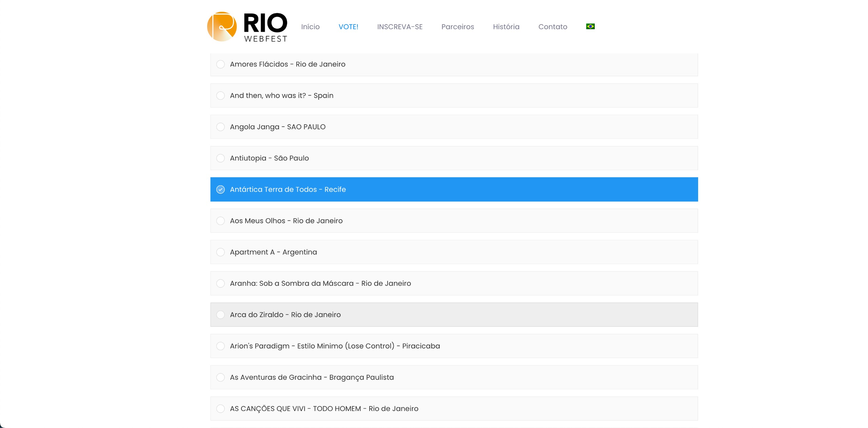Screen dimensions: 868x428
Task: Go to the VOTE! page
Action: (348, 27)
